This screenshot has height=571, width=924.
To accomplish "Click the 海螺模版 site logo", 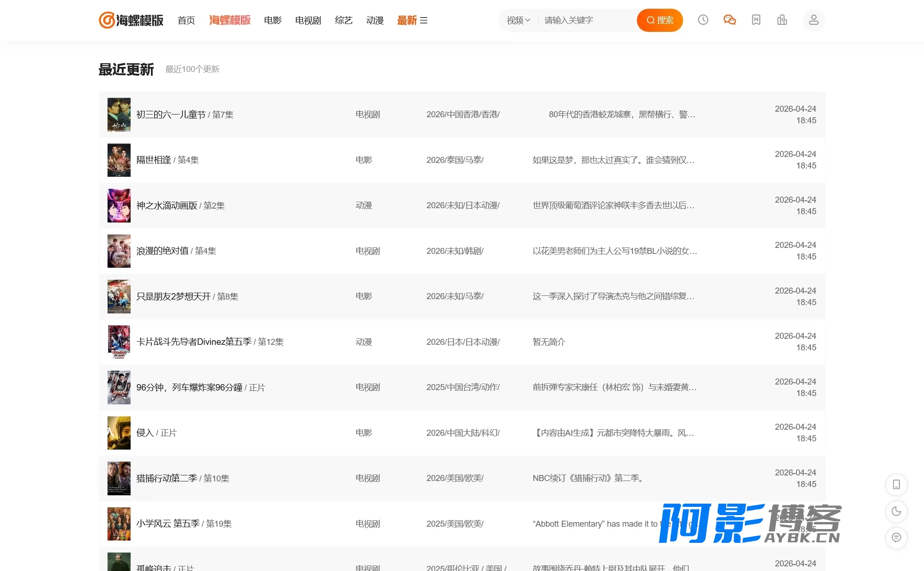I will click(x=131, y=20).
